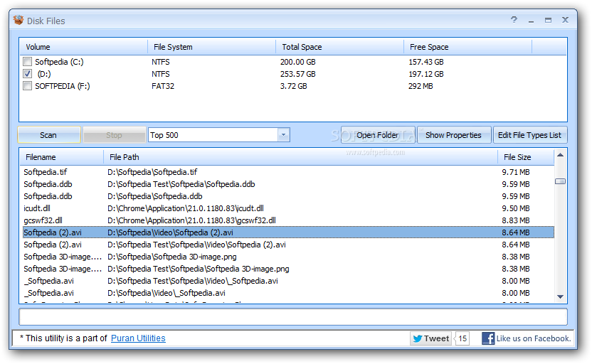Open Edit File Types List
This screenshot has width=592, height=364.
[529, 135]
